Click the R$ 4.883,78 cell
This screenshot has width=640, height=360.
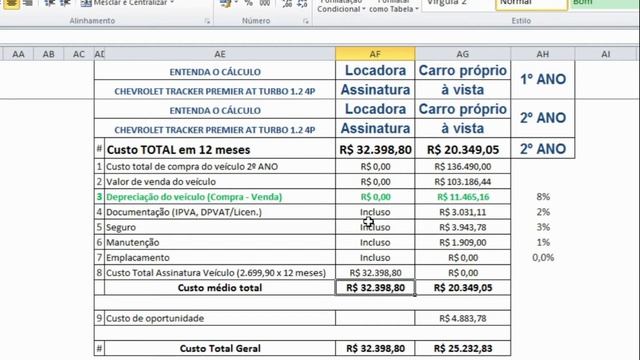462,318
